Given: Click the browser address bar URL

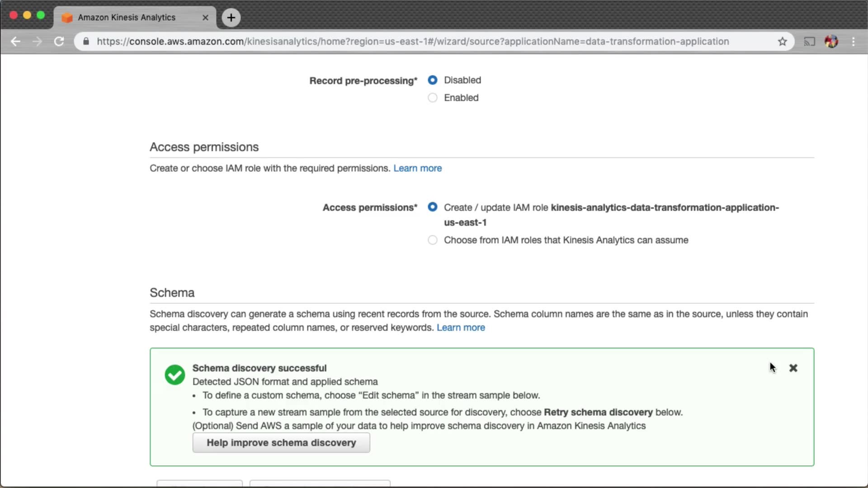Looking at the screenshot, I should (412, 42).
